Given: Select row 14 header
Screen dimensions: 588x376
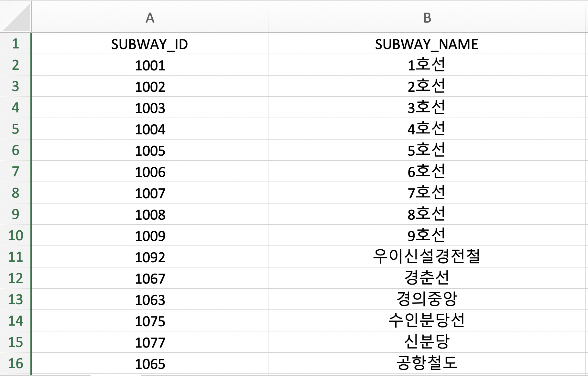Looking at the screenshot, I should point(15,321).
